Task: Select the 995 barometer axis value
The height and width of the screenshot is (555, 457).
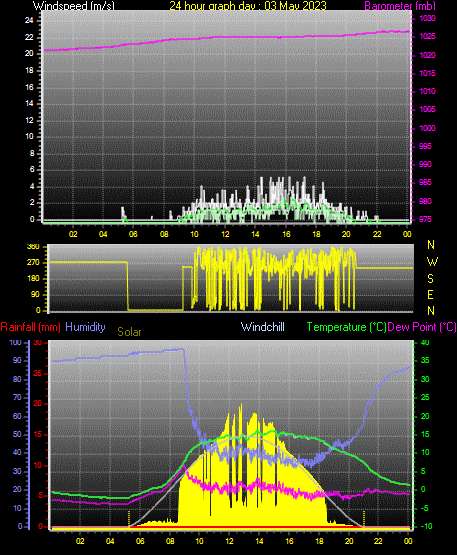Action: click(425, 146)
